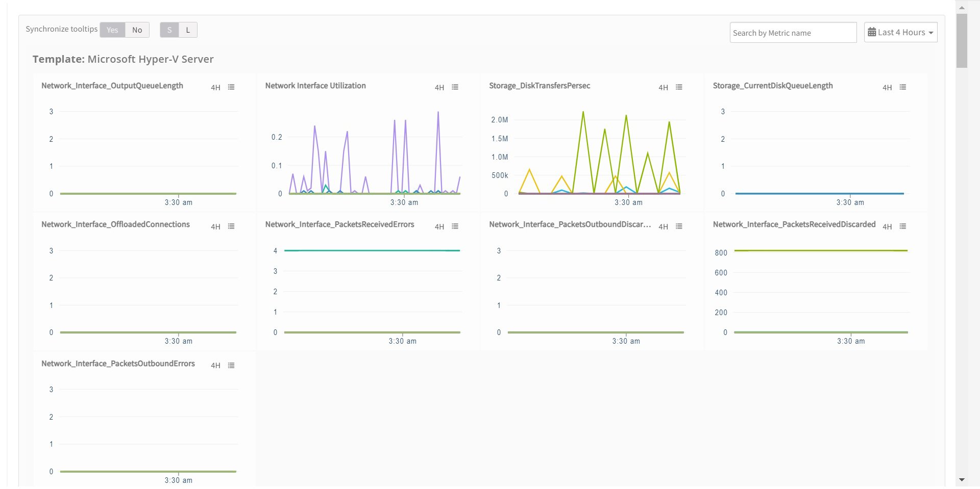
Task: Click the scrollbar down arrow
Action: point(962,480)
